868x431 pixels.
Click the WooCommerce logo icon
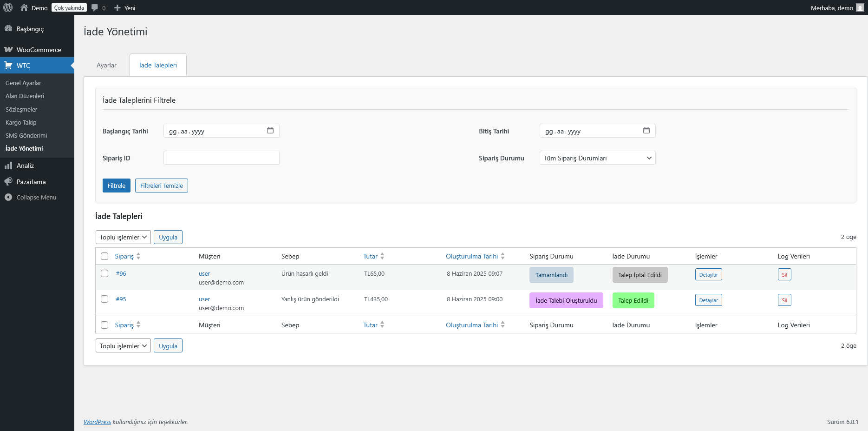click(x=8, y=49)
